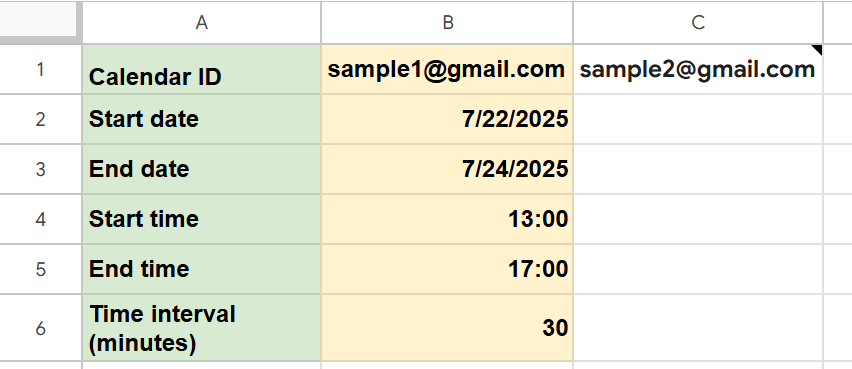Screen dimensions: 852x369
Task: Click the note indicator triangle in C1
Action: (x=818, y=48)
